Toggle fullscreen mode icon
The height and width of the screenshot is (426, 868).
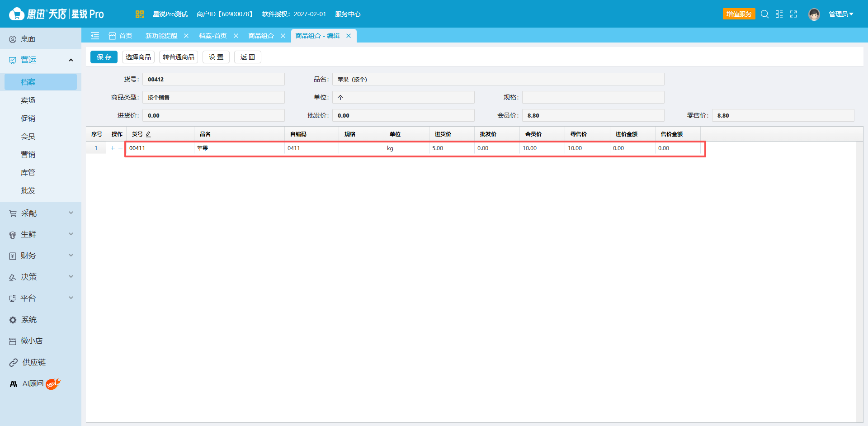[x=793, y=14]
